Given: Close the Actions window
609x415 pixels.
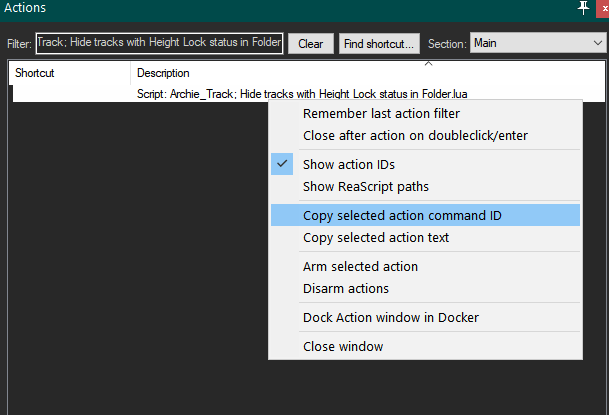Looking at the screenshot, I should (602, 8).
